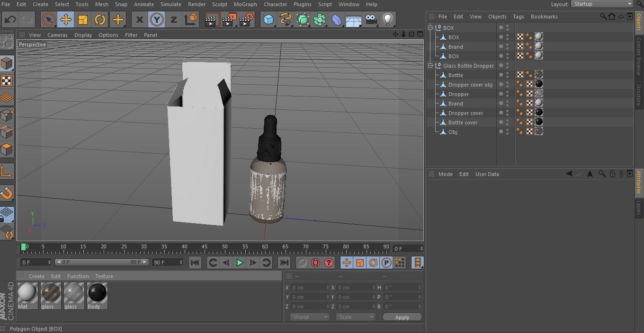This screenshot has height=333, width=644.
Task: Add a light object with bulb icon
Action: pos(388,20)
